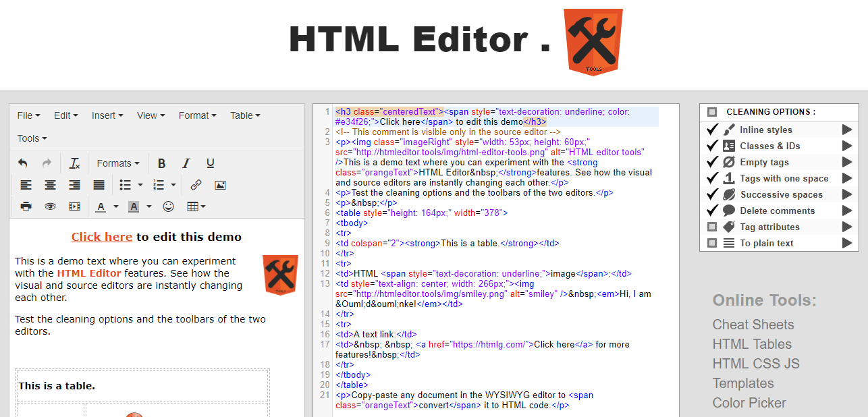Screen dimensions: 868x417
Task: Enable the To plain text option
Action: click(713, 243)
